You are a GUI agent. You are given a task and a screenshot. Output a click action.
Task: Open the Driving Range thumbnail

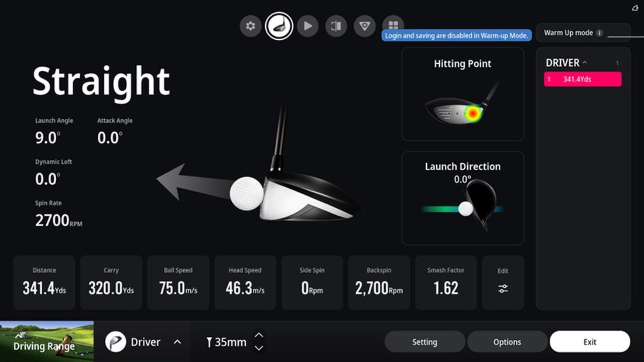pos(47,342)
